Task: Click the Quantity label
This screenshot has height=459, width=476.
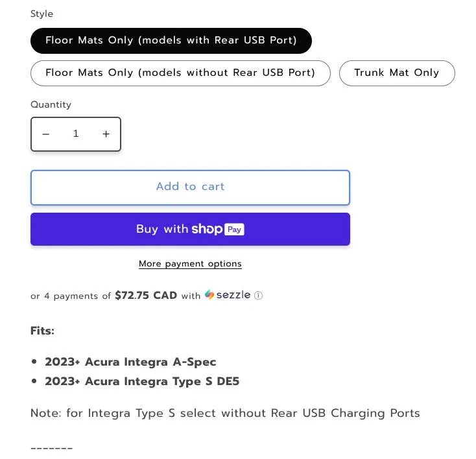Action: tap(51, 105)
